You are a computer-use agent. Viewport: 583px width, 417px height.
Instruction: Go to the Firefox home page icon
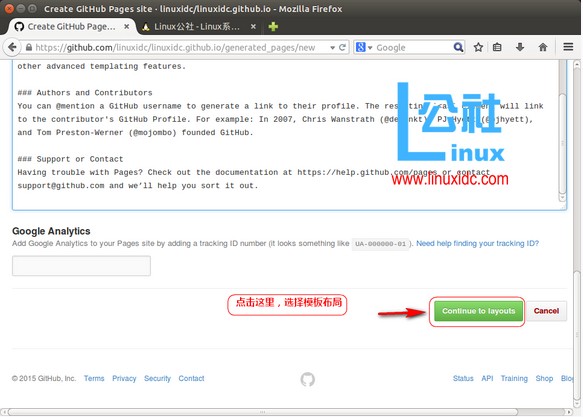[543, 47]
